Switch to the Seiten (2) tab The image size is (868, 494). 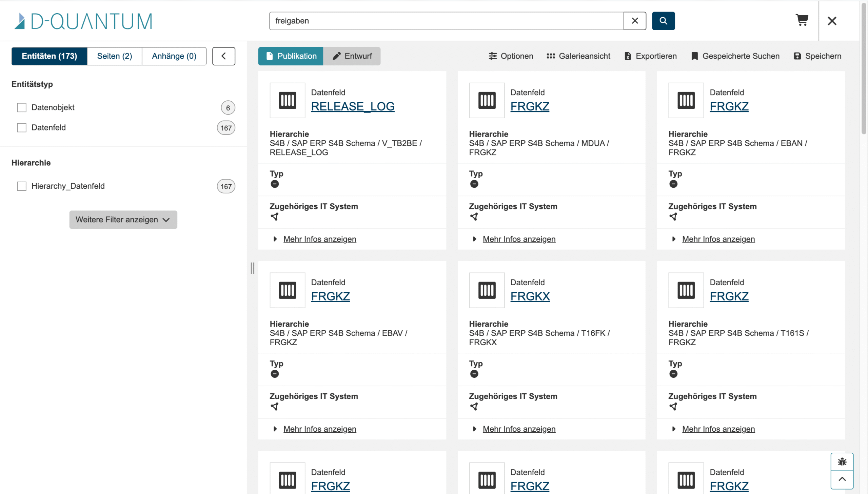114,56
